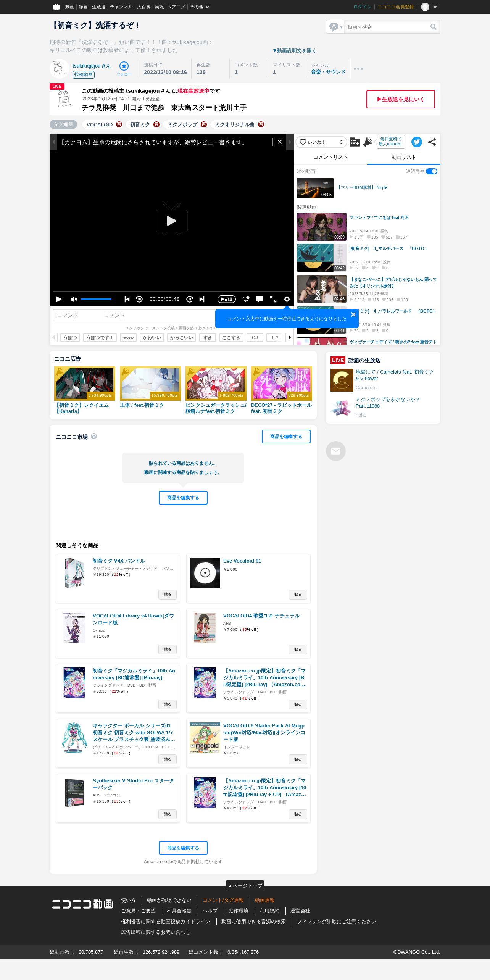Open 百 dictionary icon next to ミクノポップ tag
The width and height of the screenshot is (490, 980).
click(x=204, y=124)
